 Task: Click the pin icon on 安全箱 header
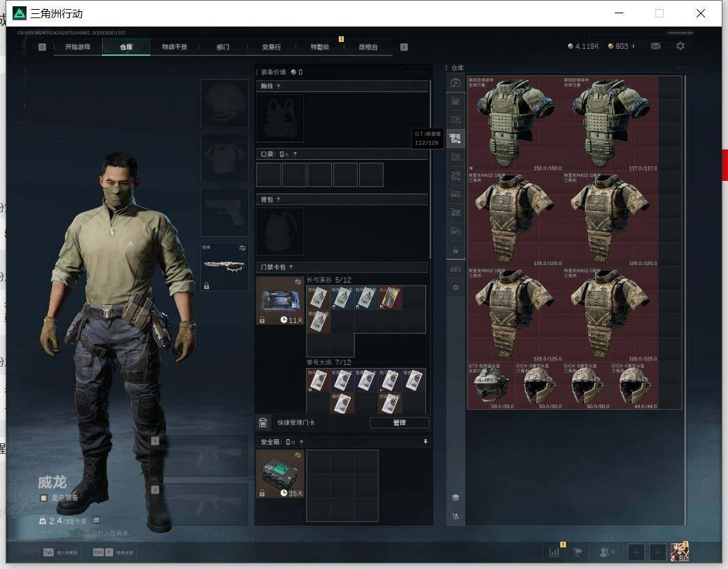[x=425, y=442]
